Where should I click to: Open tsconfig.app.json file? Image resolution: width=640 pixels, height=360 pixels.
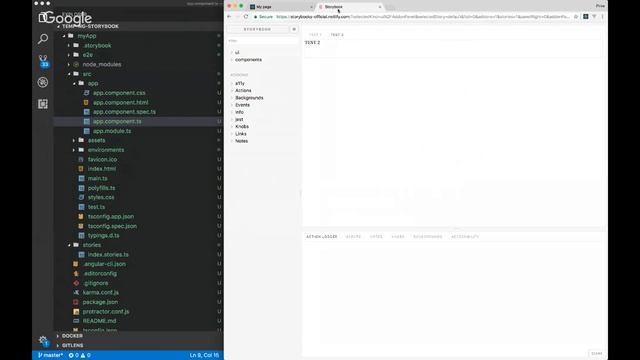(x=111, y=216)
